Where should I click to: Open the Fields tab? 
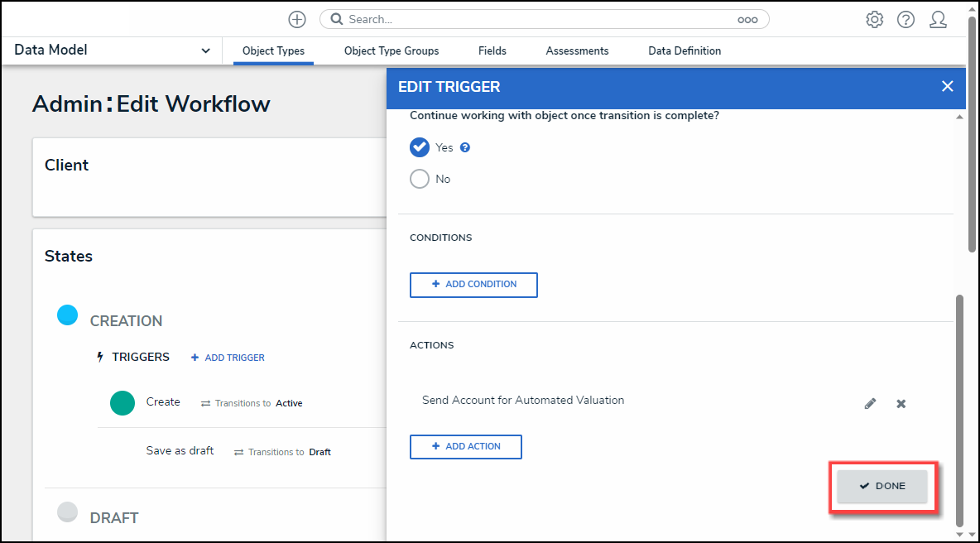492,50
